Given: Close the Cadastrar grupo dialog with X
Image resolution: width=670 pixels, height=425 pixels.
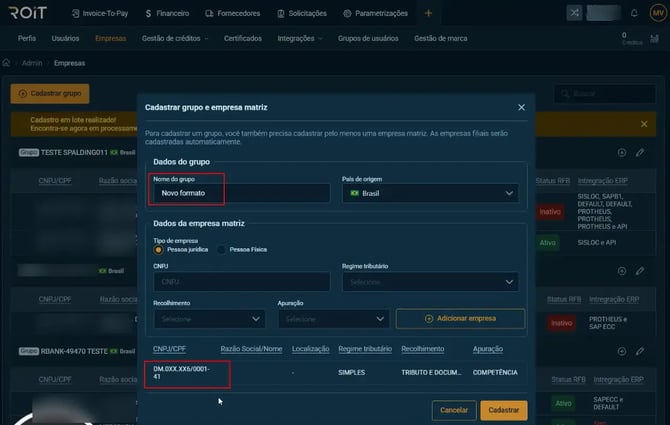Looking at the screenshot, I should point(521,107).
